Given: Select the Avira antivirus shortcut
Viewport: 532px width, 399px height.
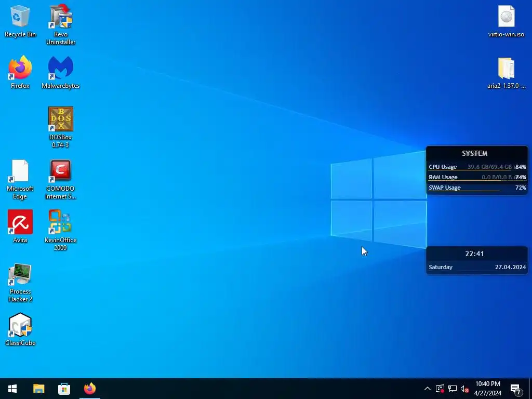Looking at the screenshot, I should point(20,227).
